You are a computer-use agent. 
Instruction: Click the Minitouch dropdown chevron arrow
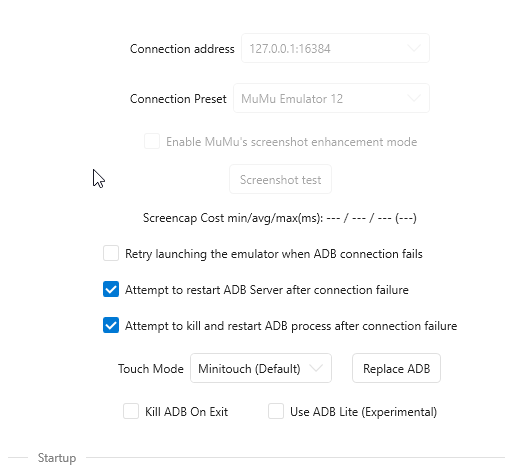pyautogui.click(x=316, y=368)
